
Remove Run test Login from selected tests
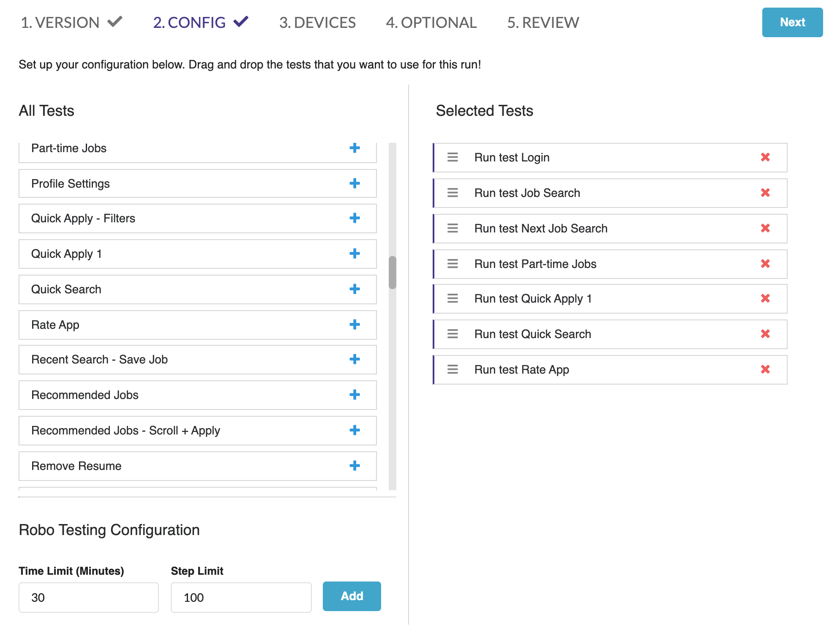pyautogui.click(x=765, y=157)
